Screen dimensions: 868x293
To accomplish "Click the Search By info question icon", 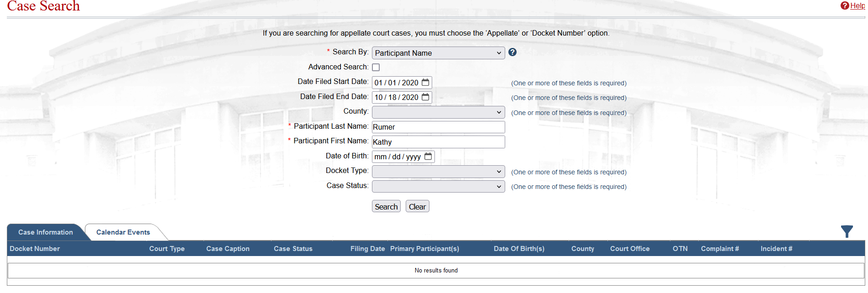I will 512,52.
